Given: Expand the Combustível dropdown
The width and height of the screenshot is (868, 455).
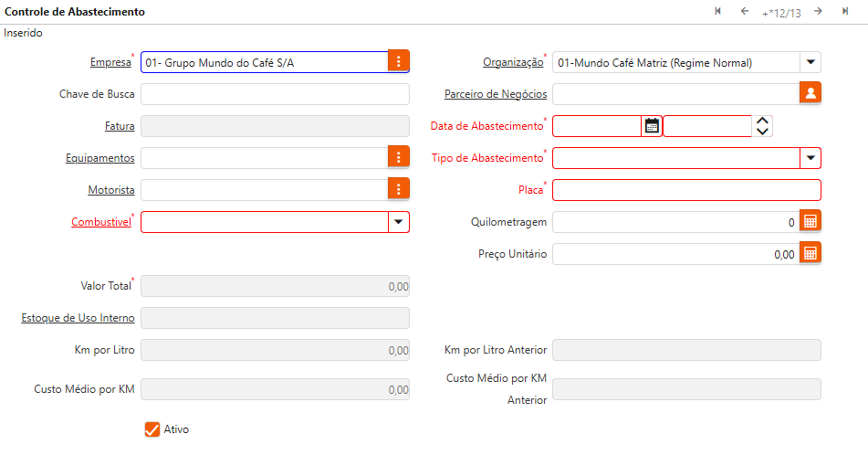Looking at the screenshot, I should tap(399, 222).
